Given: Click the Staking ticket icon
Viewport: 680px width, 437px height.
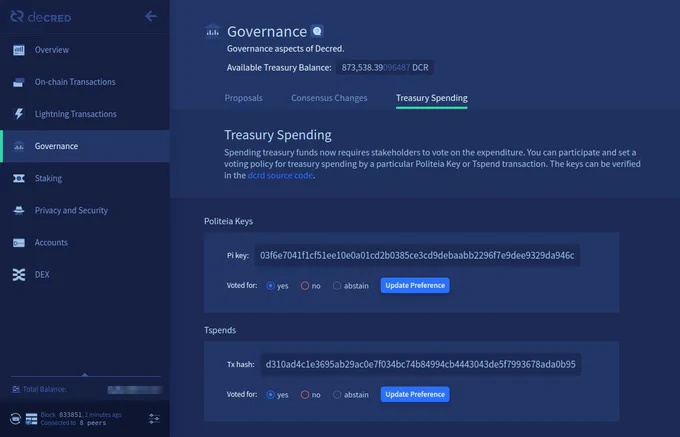Looking at the screenshot, I should [x=19, y=178].
